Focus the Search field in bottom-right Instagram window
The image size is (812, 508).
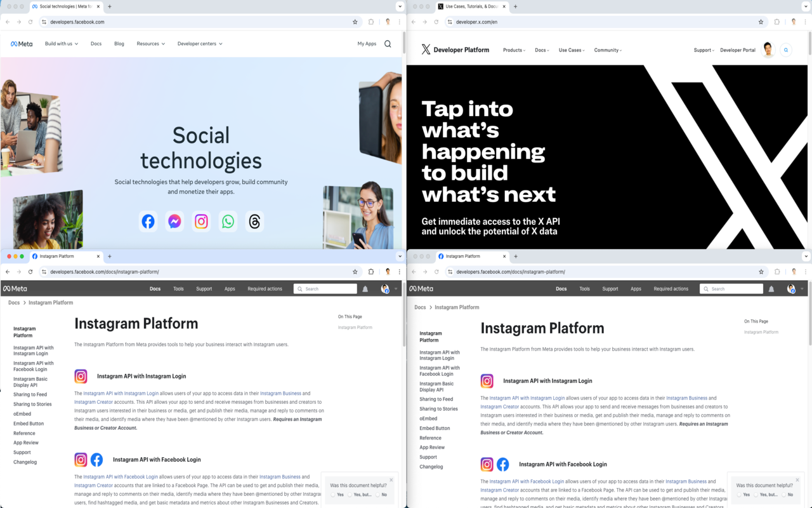click(731, 289)
